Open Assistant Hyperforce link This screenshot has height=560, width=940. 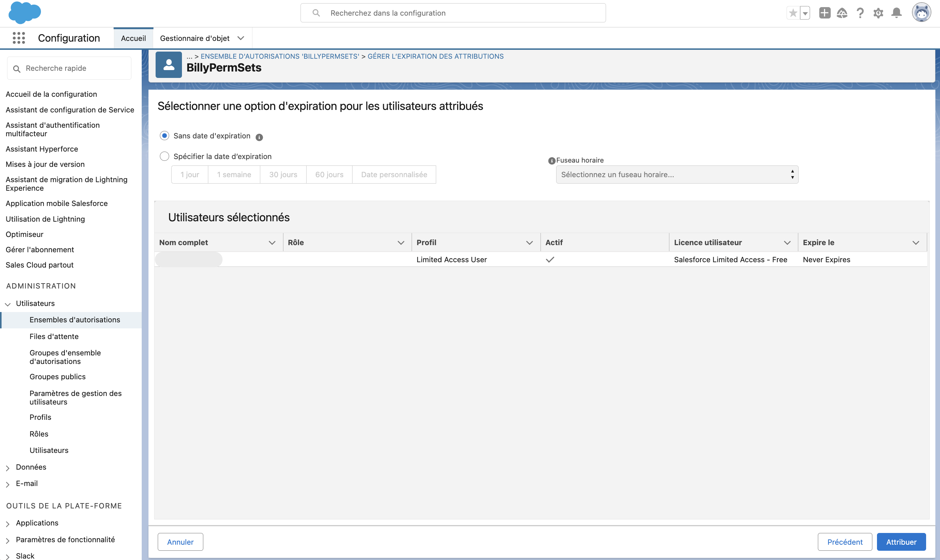(42, 149)
